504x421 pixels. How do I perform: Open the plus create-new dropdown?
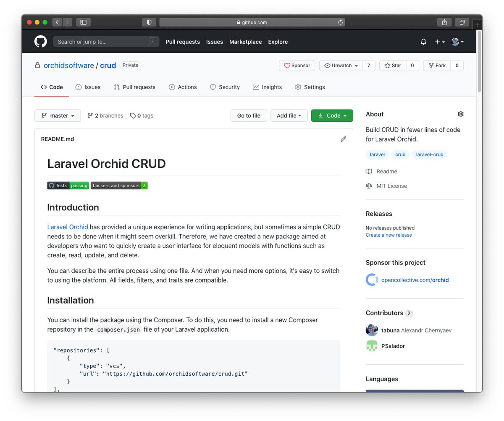pos(440,42)
